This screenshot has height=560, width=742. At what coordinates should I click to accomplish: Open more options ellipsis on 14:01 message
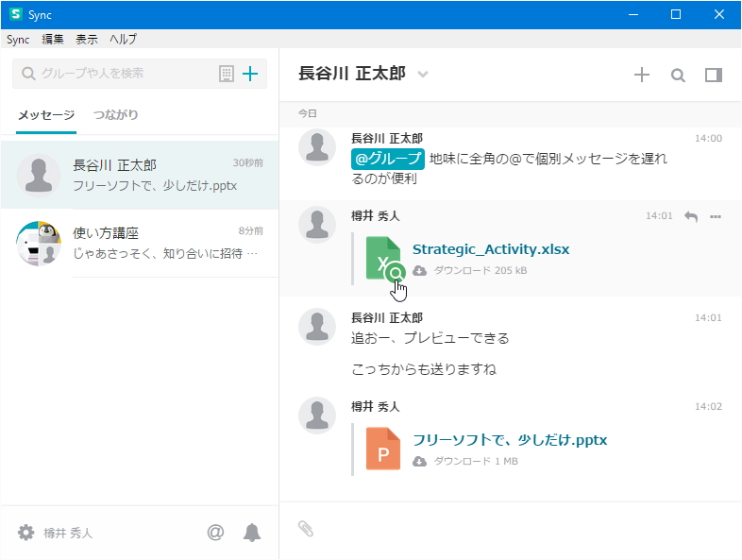coord(716,216)
